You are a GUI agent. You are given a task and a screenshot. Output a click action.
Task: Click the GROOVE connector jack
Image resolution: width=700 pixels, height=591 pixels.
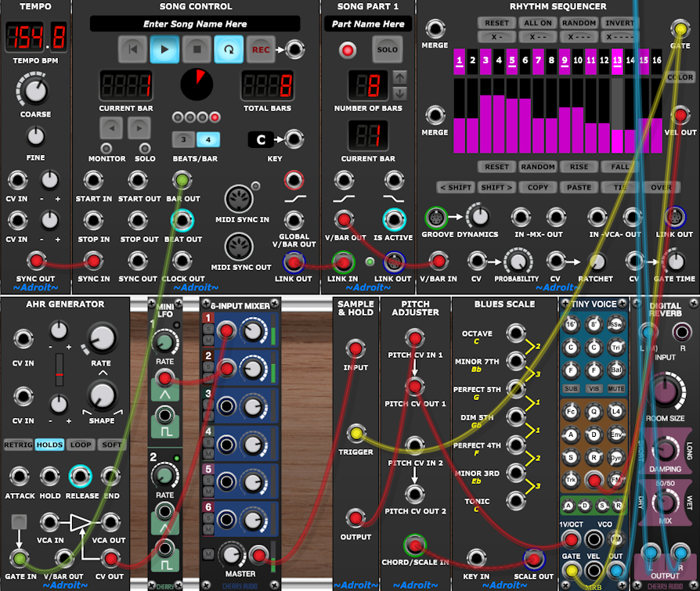tap(436, 218)
